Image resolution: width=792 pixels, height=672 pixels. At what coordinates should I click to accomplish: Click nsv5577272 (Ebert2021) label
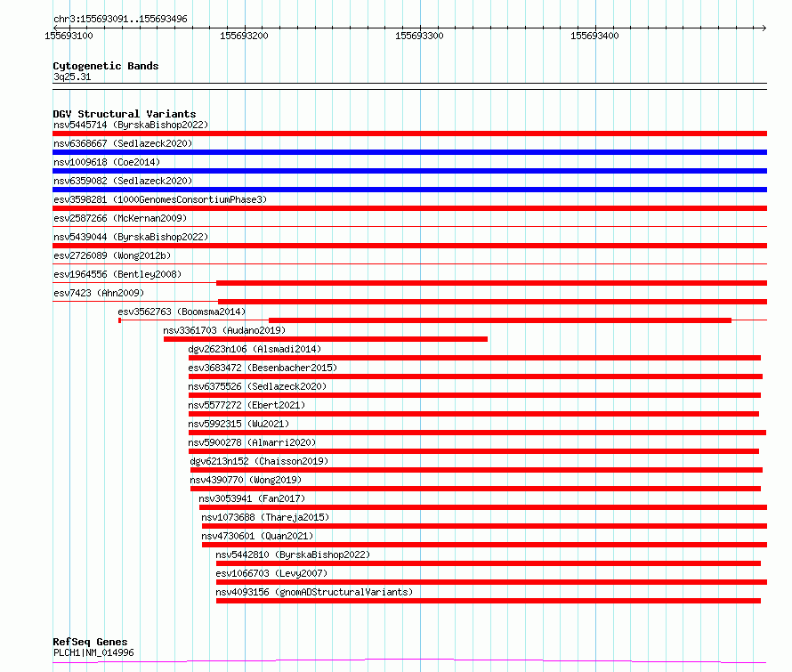(246, 405)
